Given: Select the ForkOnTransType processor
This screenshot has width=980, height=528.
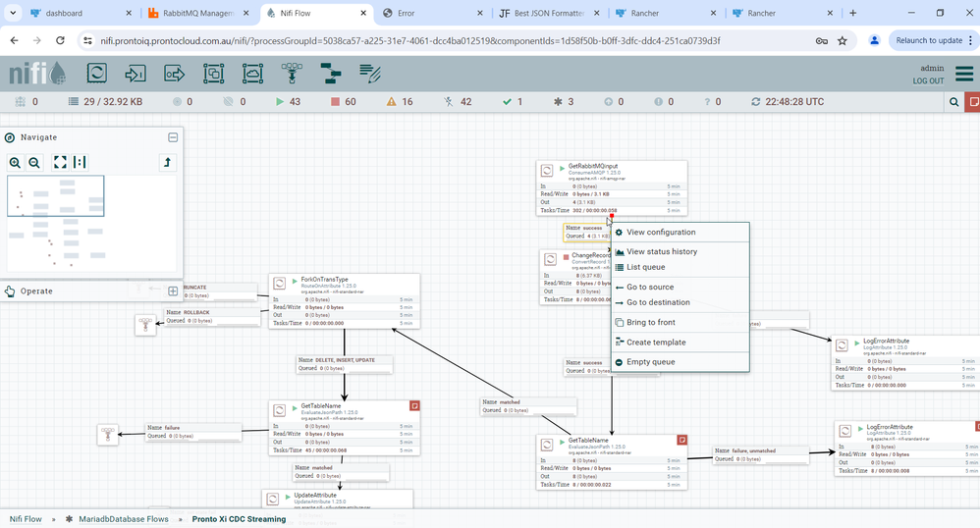Looking at the screenshot, I should tap(345, 301).
